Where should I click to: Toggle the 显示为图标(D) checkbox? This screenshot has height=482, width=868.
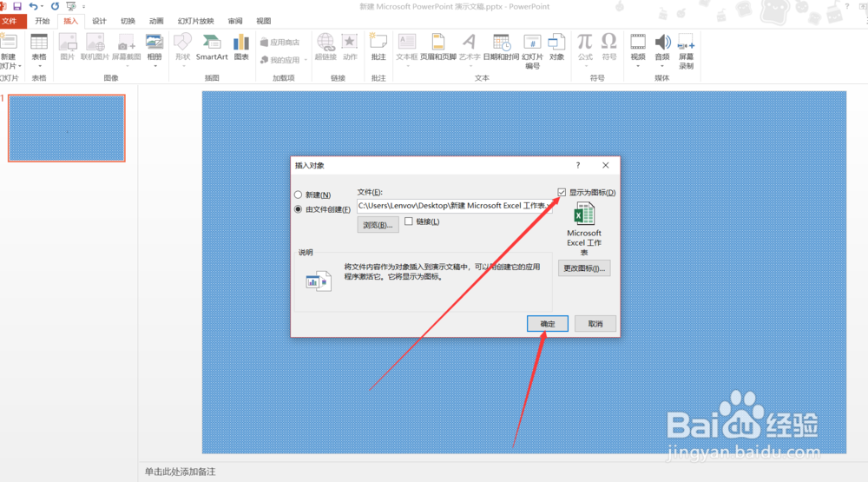(562, 192)
